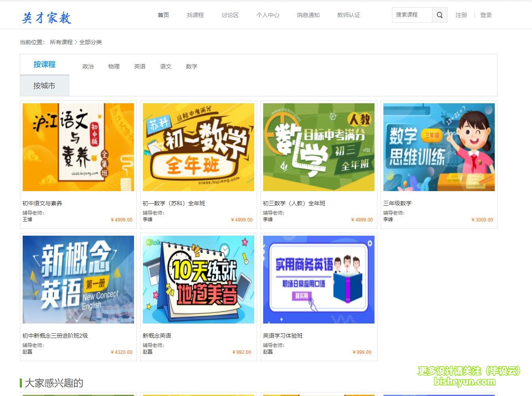Click the 三年级数学 course title
The width and height of the screenshot is (532, 396).
coord(398,203)
